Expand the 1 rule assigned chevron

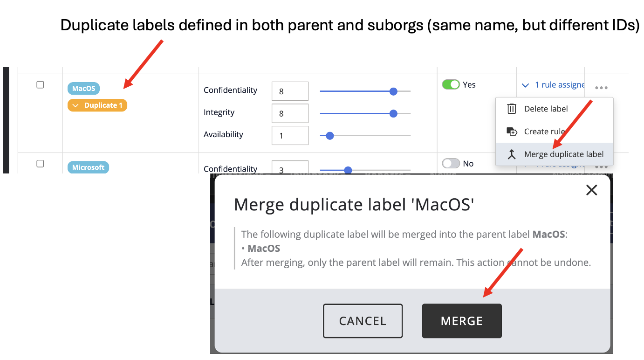[x=526, y=85]
